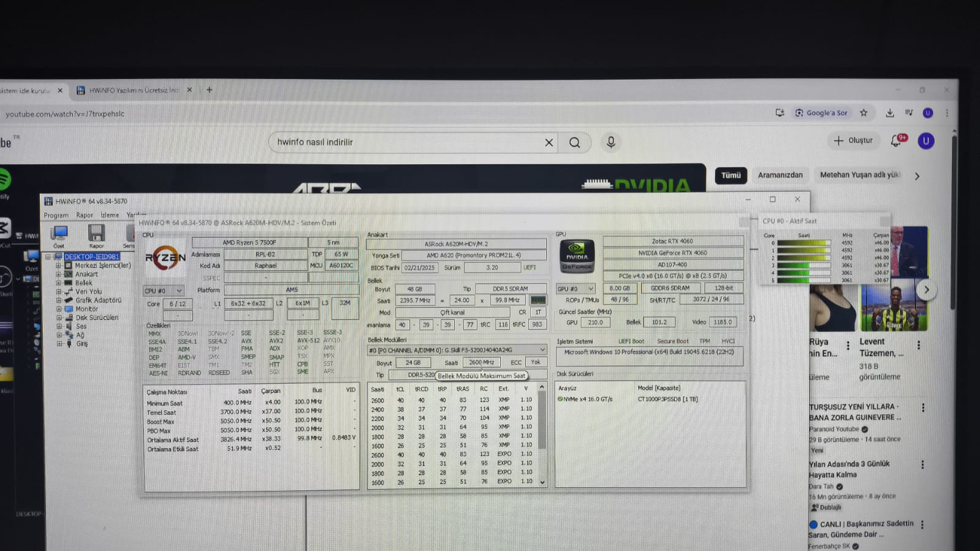This screenshot has width=980, height=551.
Task: Click the HWiNFO title bar app icon
Action: tap(48, 201)
